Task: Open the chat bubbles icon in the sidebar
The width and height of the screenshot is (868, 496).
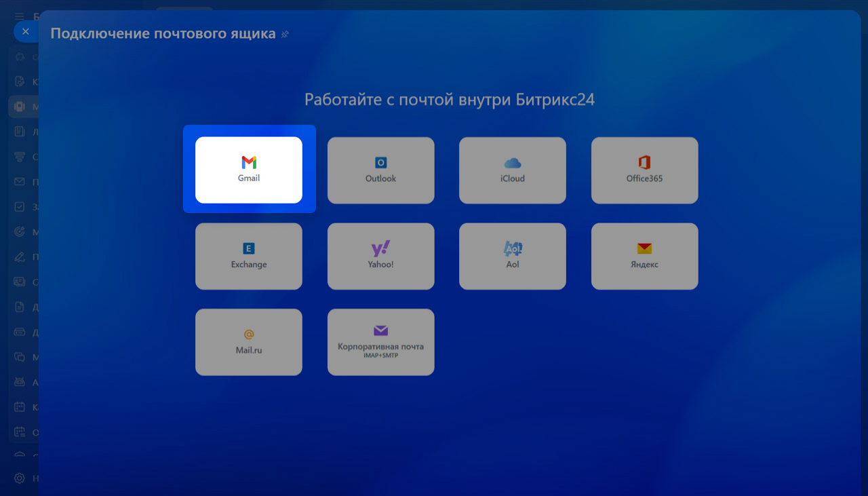Action: (20, 357)
